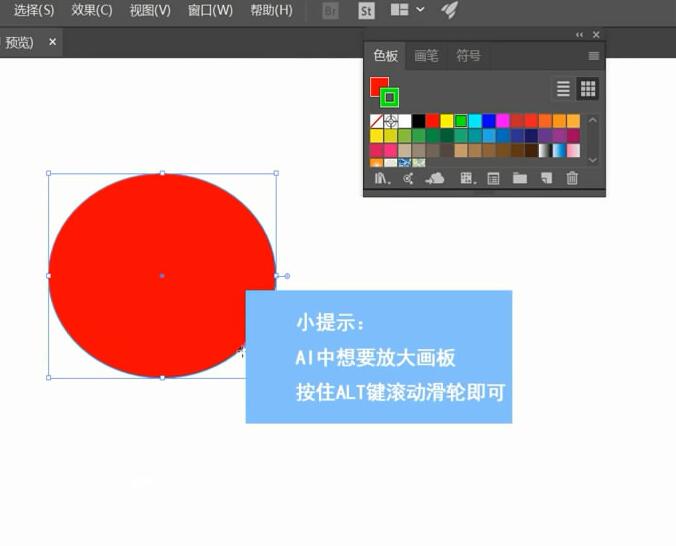The image size is (676, 546).
Task: Click the Swatch Options icon
Action: pyautogui.click(x=493, y=178)
